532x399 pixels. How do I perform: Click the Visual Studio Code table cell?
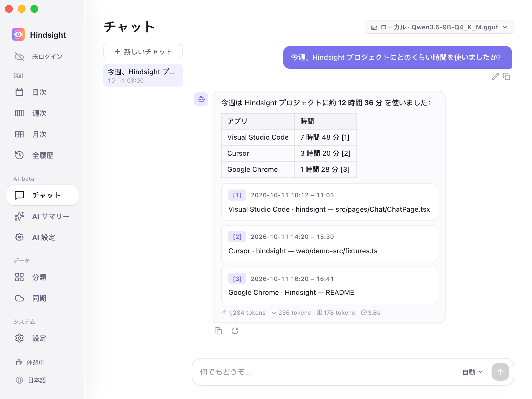[258, 137]
